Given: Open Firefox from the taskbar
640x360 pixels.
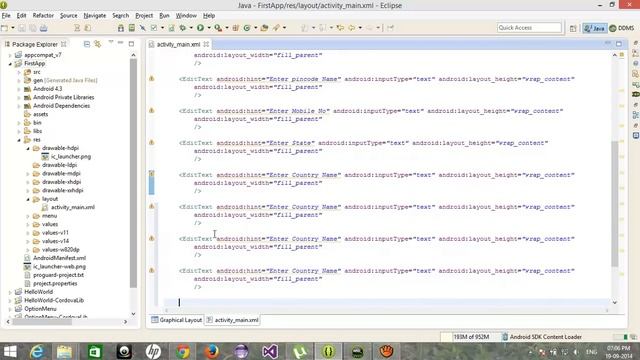Looking at the screenshot, I should [211, 351].
